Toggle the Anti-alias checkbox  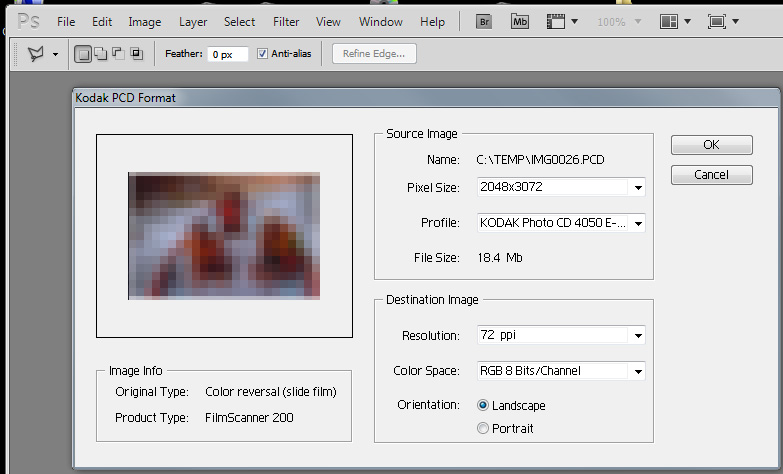tap(262, 53)
